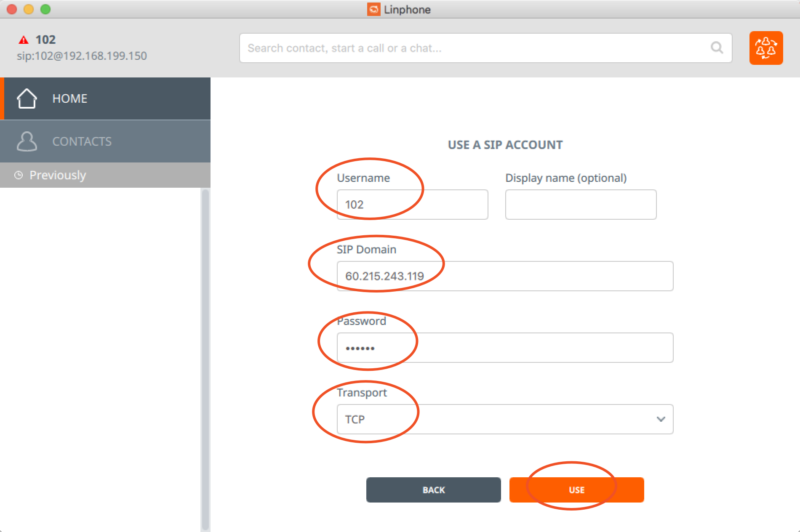
Task: Click the orange USE button
Action: pyautogui.click(x=576, y=490)
